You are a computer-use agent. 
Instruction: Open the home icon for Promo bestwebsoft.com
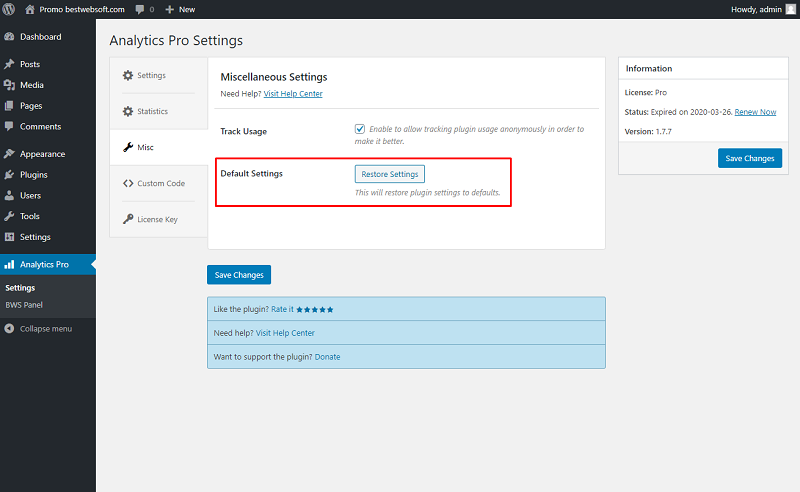(x=30, y=9)
